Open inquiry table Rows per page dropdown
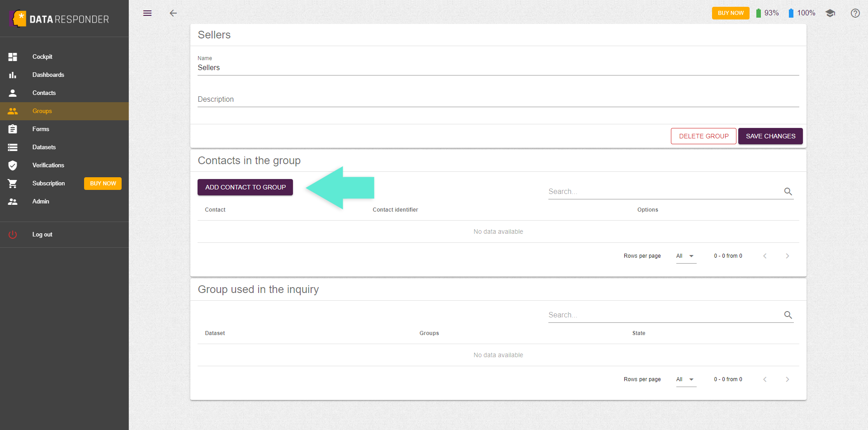Screen dimensions: 868x430 click(686, 379)
